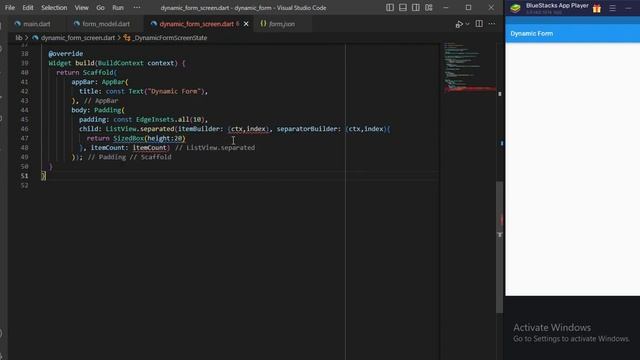Viewport: 640px width, 360px height.
Task: Open the run options dropdown arrow
Action: tap(467, 24)
